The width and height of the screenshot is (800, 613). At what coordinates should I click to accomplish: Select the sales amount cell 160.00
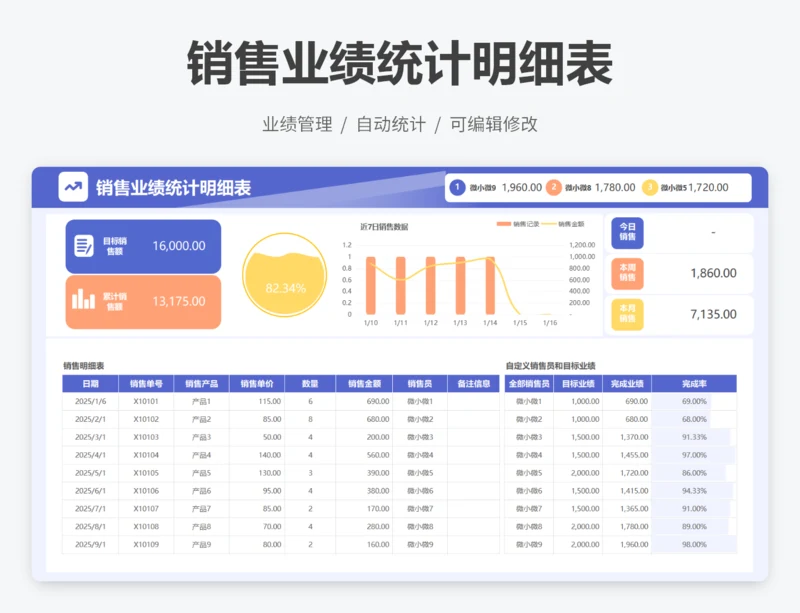[364, 545]
